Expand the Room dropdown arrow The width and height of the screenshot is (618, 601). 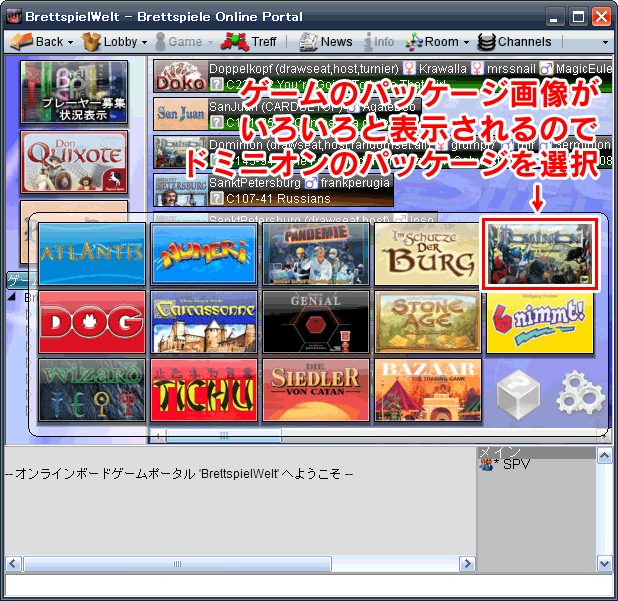click(466, 42)
